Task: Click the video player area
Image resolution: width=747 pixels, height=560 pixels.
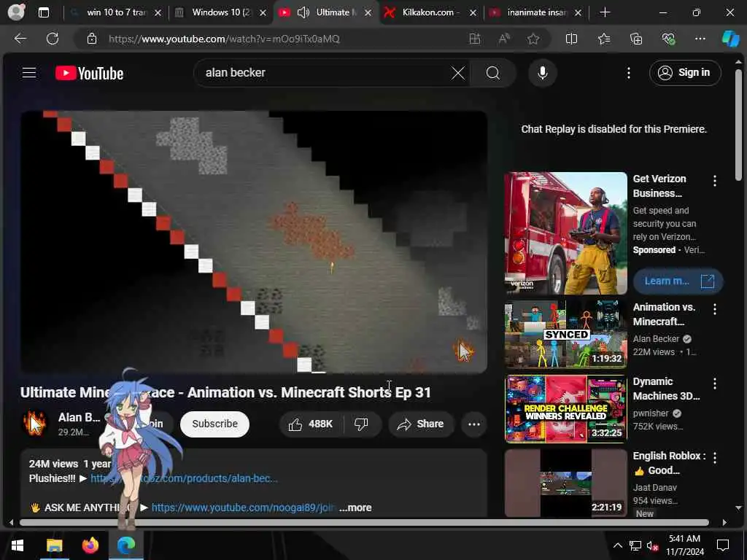Action: click(x=254, y=242)
